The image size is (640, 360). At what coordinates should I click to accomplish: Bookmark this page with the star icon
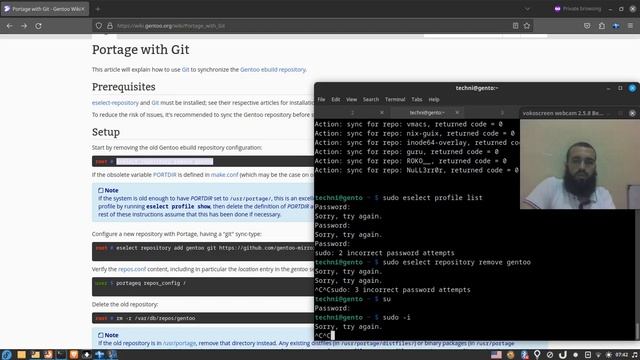(527, 26)
